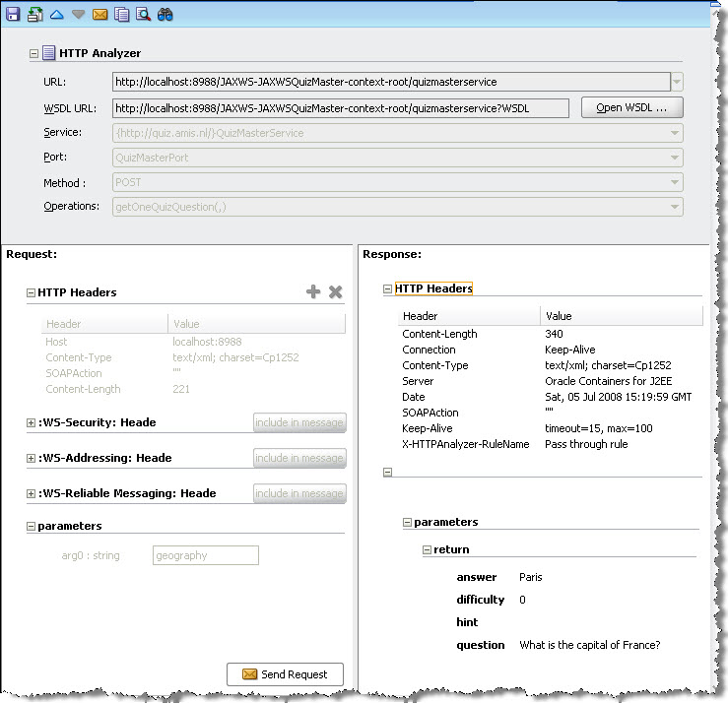Collapse the HTTP Analyzer section
This screenshot has height=703, width=728.
(x=34, y=54)
